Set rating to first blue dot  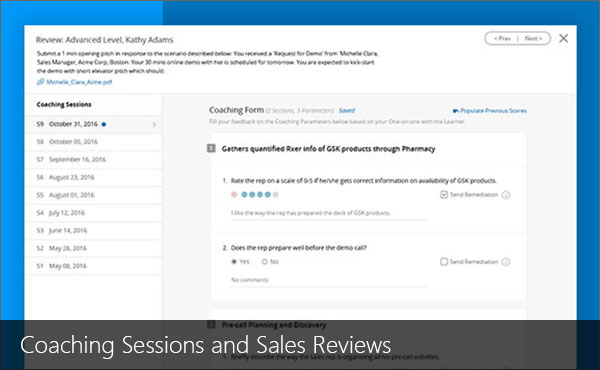pos(244,194)
